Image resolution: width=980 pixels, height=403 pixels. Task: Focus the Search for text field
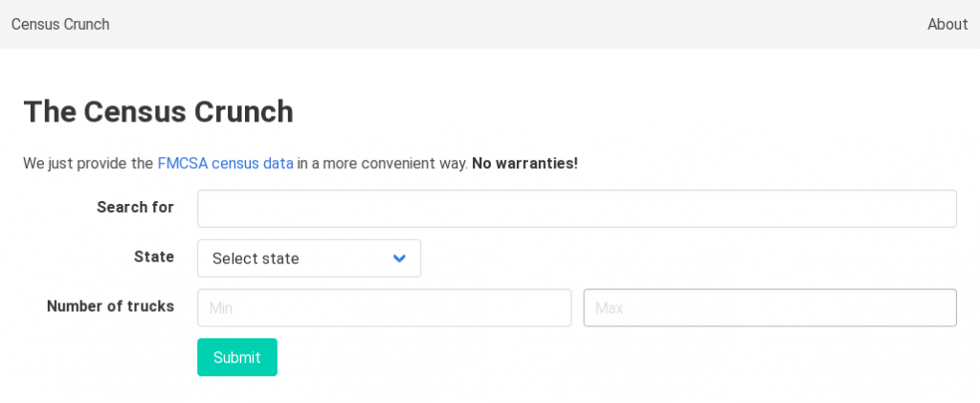pyautogui.click(x=576, y=209)
